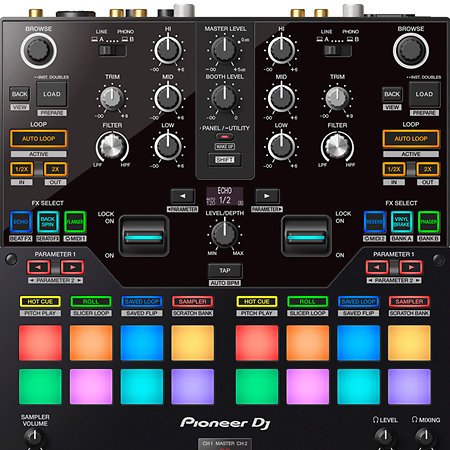Image resolution: width=450 pixels, height=450 pixels.
Task: Hit the top-left red performance pad
Action: tap(40, 343)
